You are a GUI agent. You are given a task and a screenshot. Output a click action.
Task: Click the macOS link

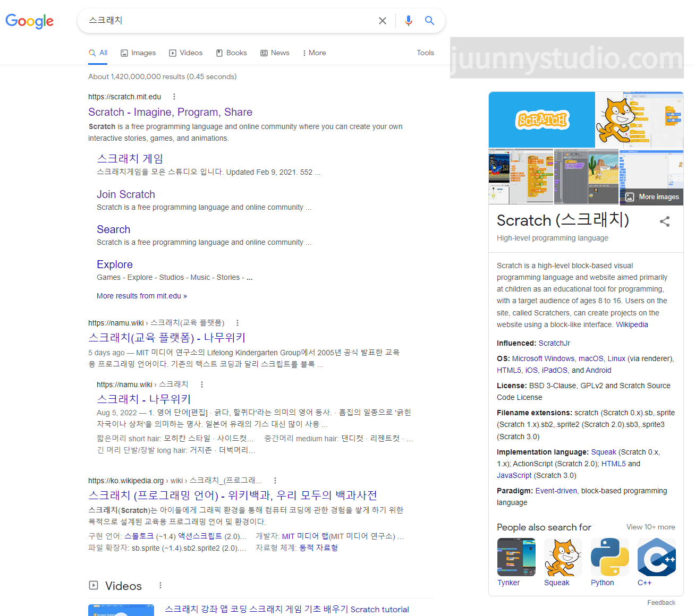(x=591, y=359)
